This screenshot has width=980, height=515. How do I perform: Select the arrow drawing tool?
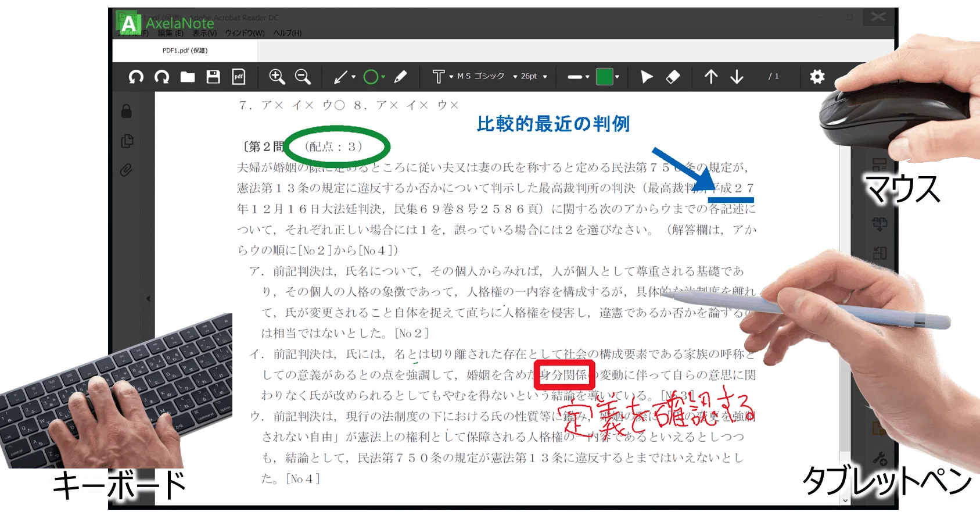point(341,77)
